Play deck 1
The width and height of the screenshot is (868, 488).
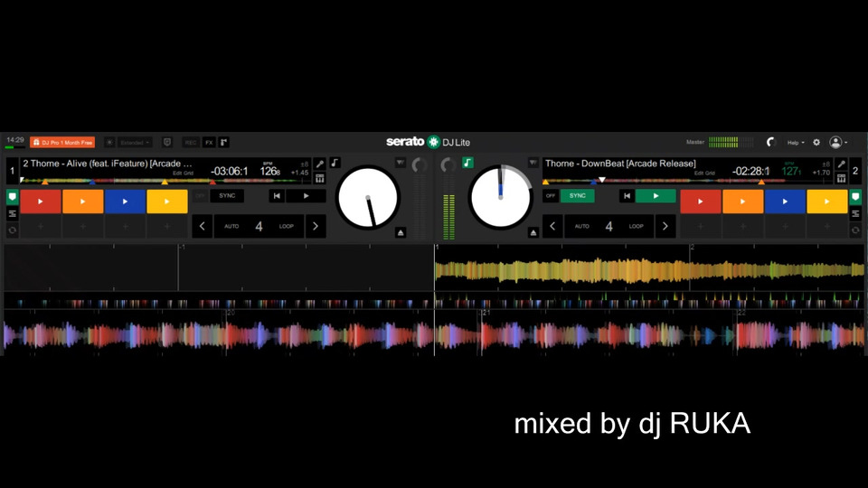coord(307,196)
